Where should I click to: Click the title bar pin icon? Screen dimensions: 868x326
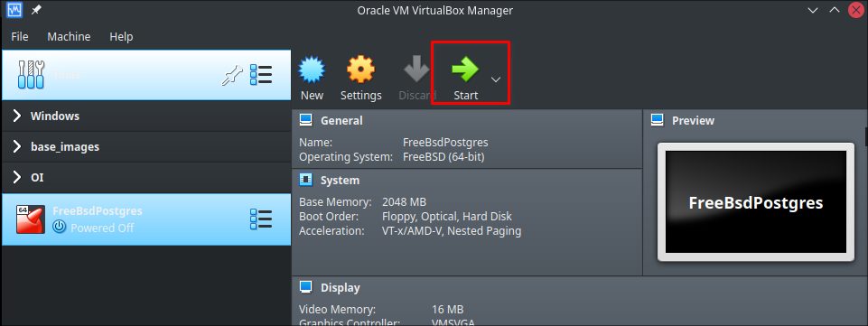click(36, 10)
